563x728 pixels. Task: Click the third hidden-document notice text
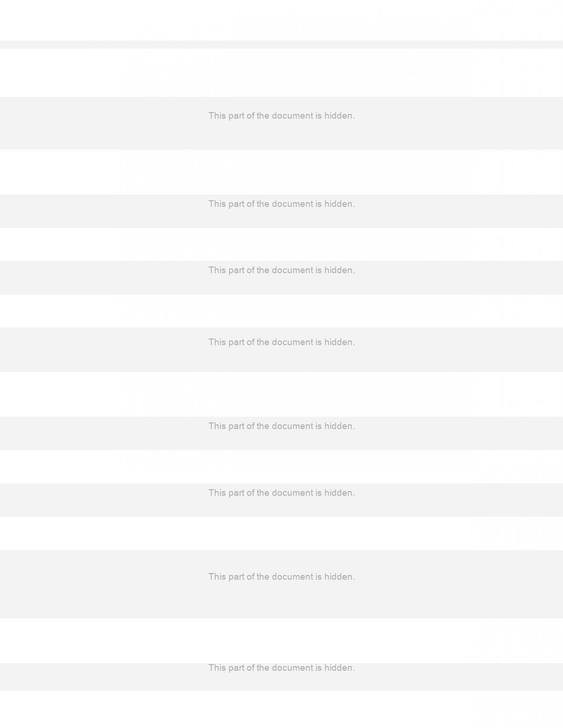[x=281, y=270]
